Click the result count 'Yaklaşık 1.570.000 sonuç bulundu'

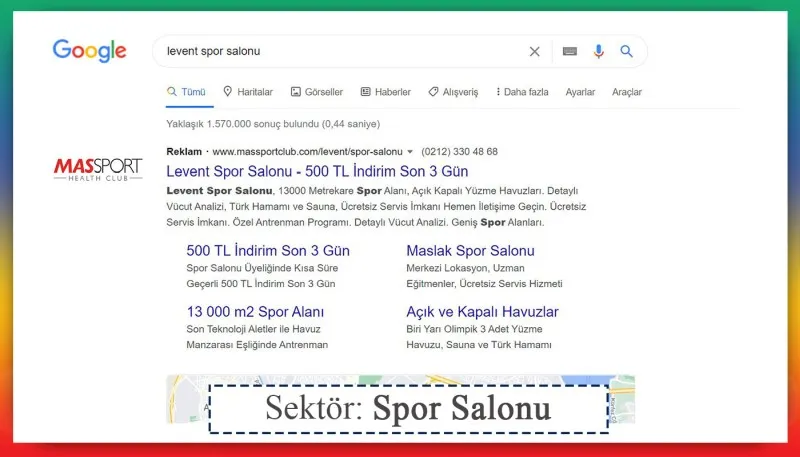tap(273, 123)
